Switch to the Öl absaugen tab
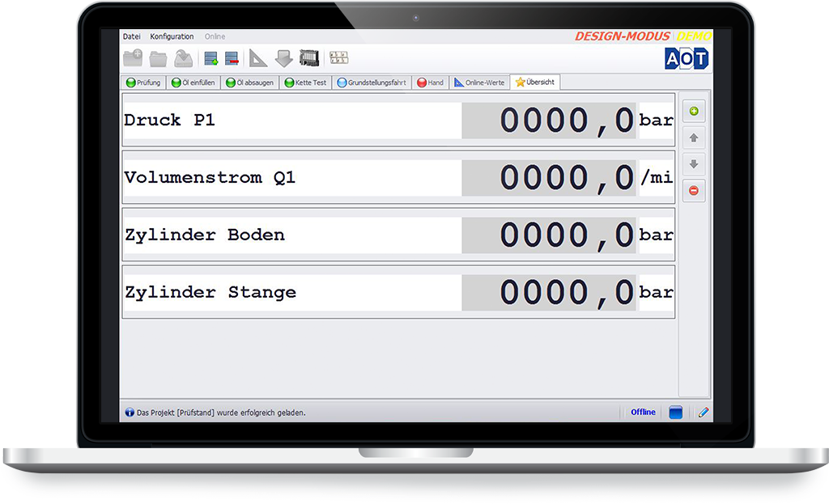The image size is (829, 504). click(249, 83)
